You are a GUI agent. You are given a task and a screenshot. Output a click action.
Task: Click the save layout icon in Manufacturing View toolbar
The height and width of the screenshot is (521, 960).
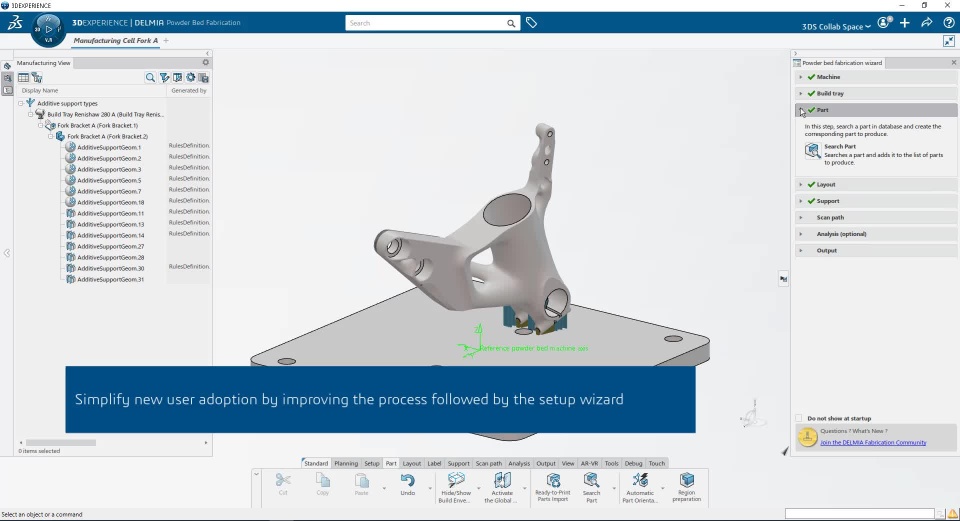pyautogui.click(x=204, y=78)
